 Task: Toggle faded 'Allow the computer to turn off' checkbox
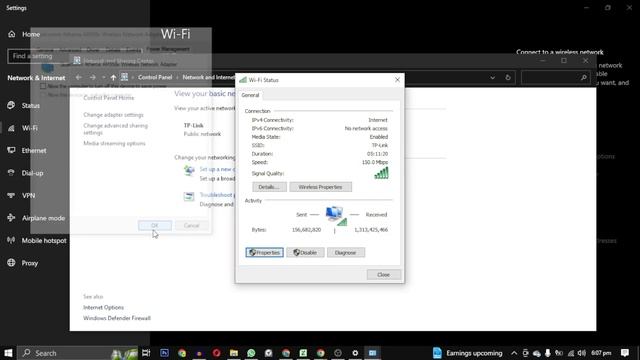[x=43, y=86]
